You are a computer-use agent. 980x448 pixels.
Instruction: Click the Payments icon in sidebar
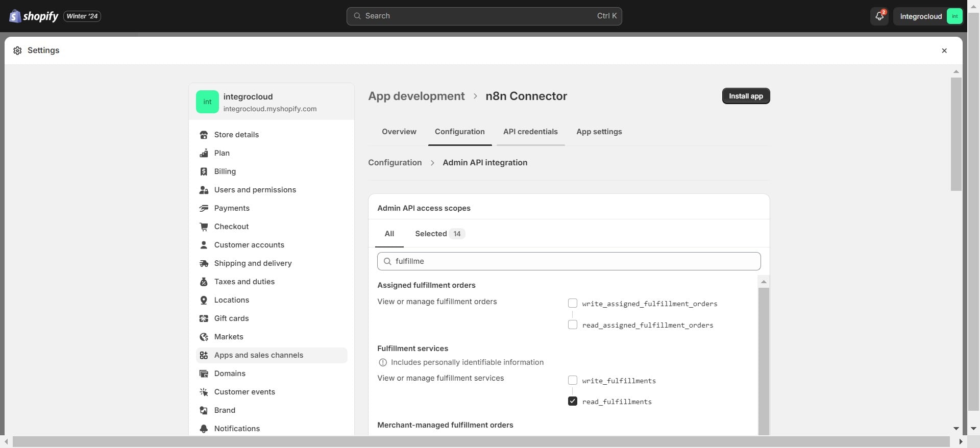(204, 208)
